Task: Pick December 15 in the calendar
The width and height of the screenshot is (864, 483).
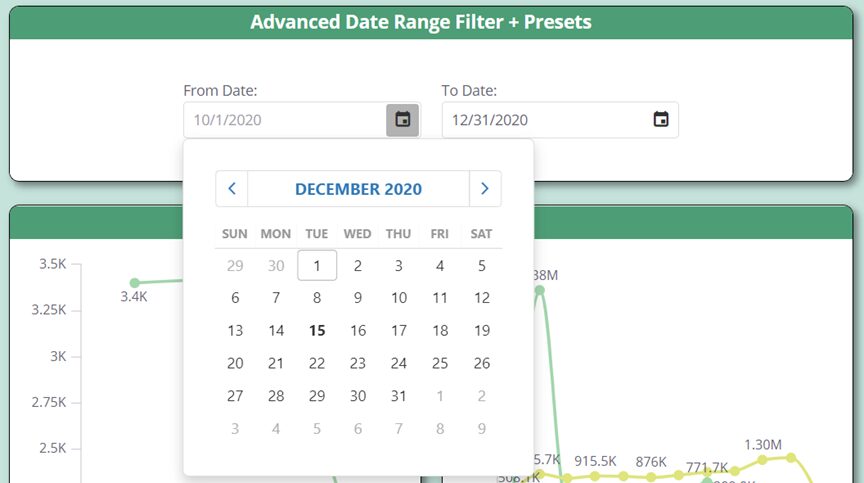Action: click(x=317, y=331)
